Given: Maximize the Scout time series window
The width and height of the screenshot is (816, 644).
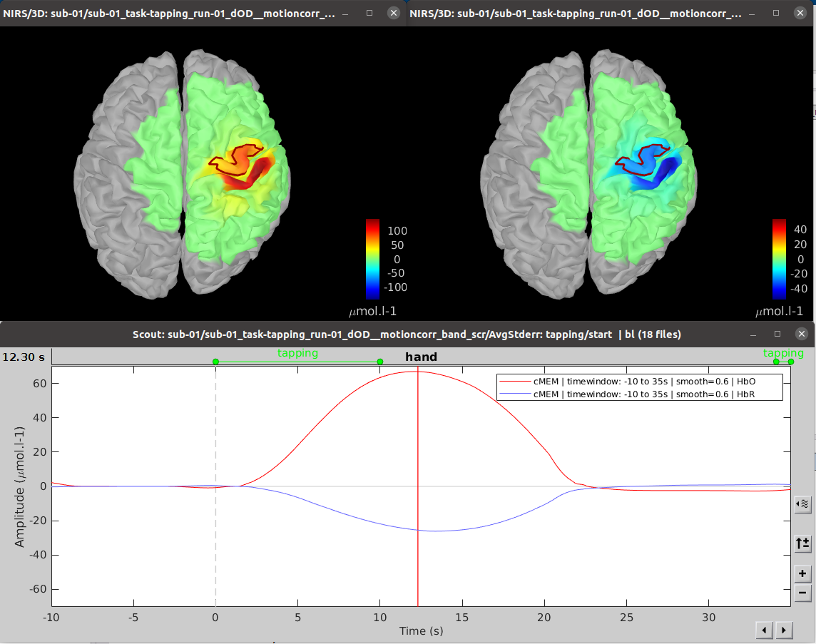Looking at the screenshot, I should (x=777, y=334).
